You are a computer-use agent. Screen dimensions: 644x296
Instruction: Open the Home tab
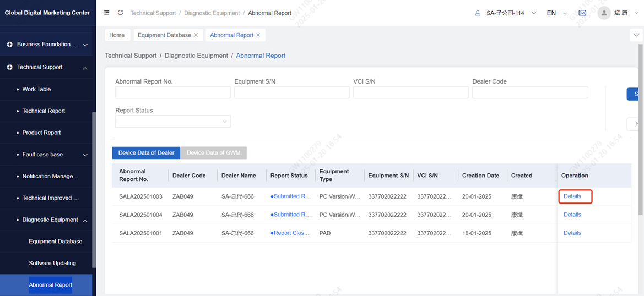[117, 35]
